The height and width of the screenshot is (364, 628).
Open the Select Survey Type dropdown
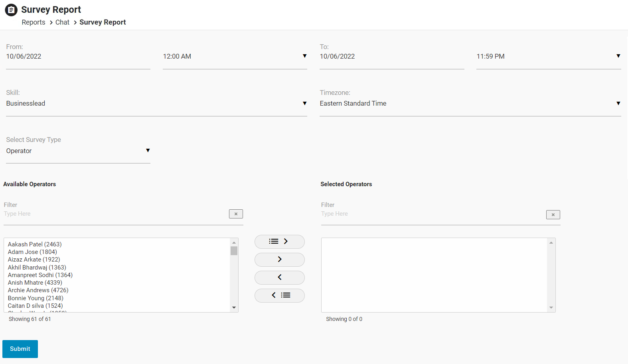pyautogui.click(x=78, y=151)
